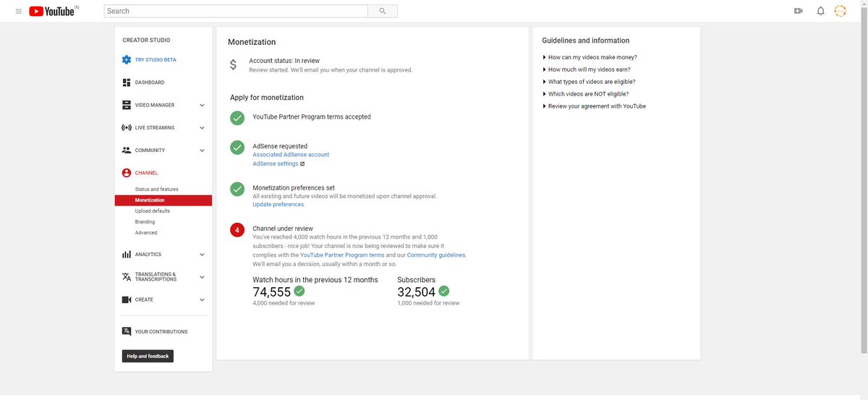Expand the Video Manager section chevron
The image size is (868, 400).
[x=202, y=106]
